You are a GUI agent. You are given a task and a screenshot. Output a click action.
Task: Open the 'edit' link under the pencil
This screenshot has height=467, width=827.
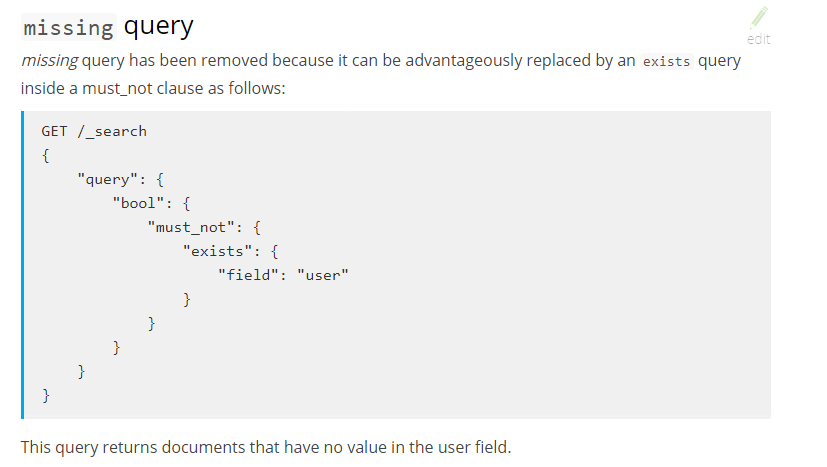(758, 39)
